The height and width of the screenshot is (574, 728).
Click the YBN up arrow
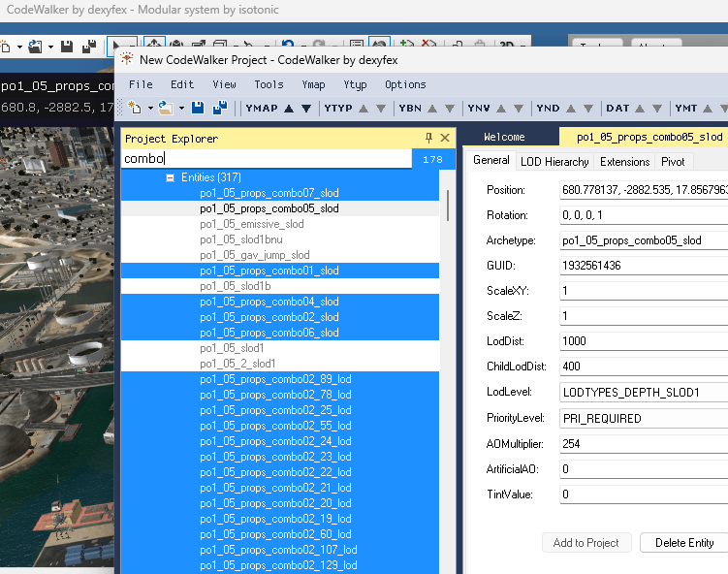point(432,109)
